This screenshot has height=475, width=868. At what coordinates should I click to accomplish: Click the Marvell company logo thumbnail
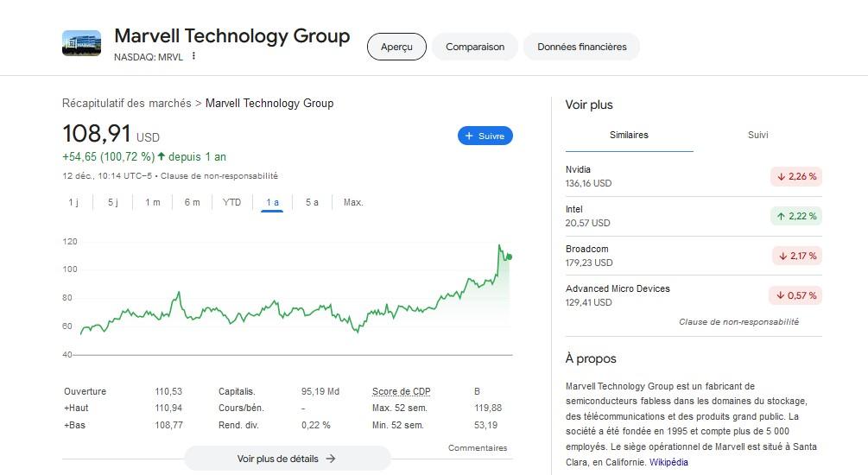[x=81, y=43]
